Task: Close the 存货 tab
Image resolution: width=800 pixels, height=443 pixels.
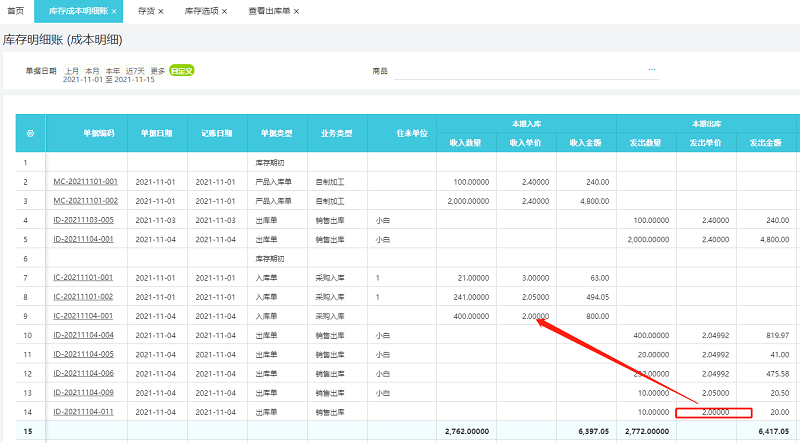Action: (x=160, y=11)
